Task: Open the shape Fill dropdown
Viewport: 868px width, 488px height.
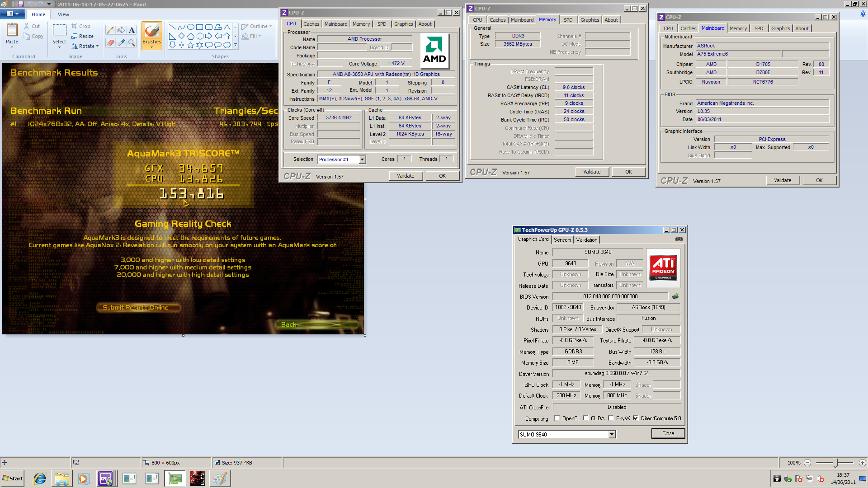Action: coord(251,36)
